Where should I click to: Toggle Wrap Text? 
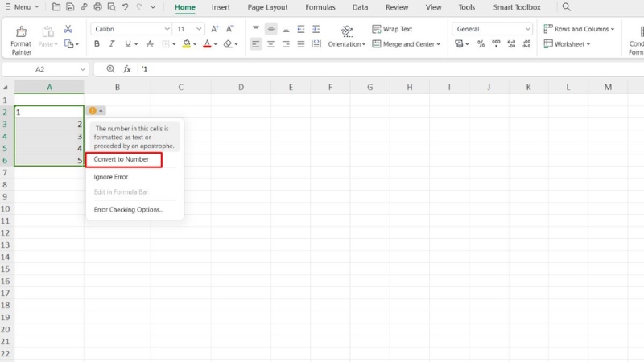392,29
